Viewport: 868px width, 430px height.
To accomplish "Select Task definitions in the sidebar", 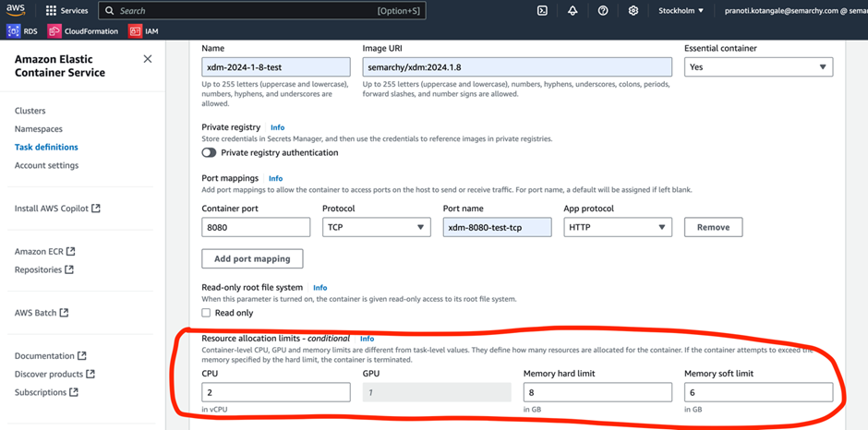I will point(46,148).
